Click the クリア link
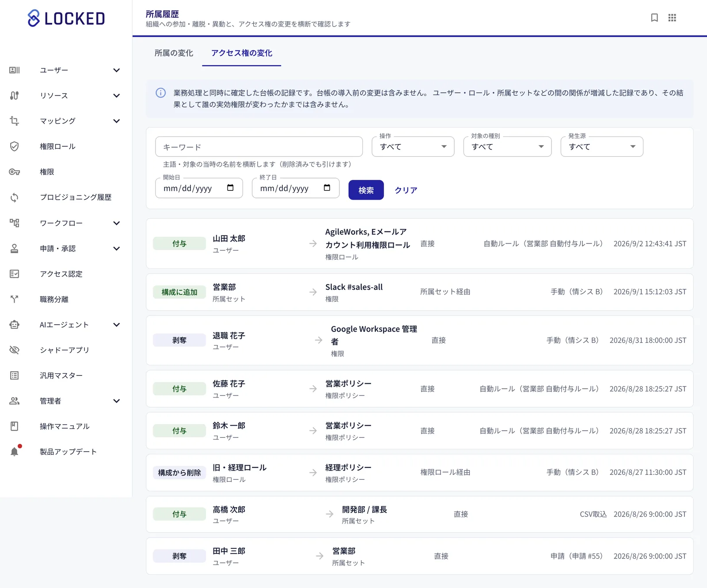 [406, 190]
